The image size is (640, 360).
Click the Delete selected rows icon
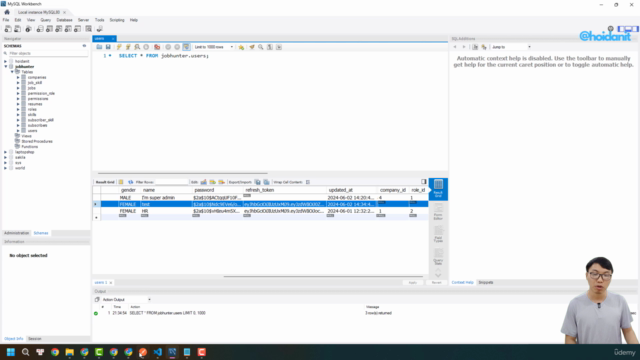pos(222,182)
